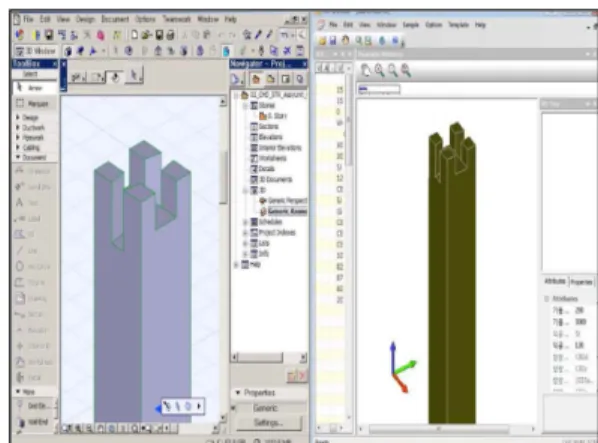Open the Navigator project chooser dropdown
This screenshot has width=598, height=443.
tap(237, 79)
